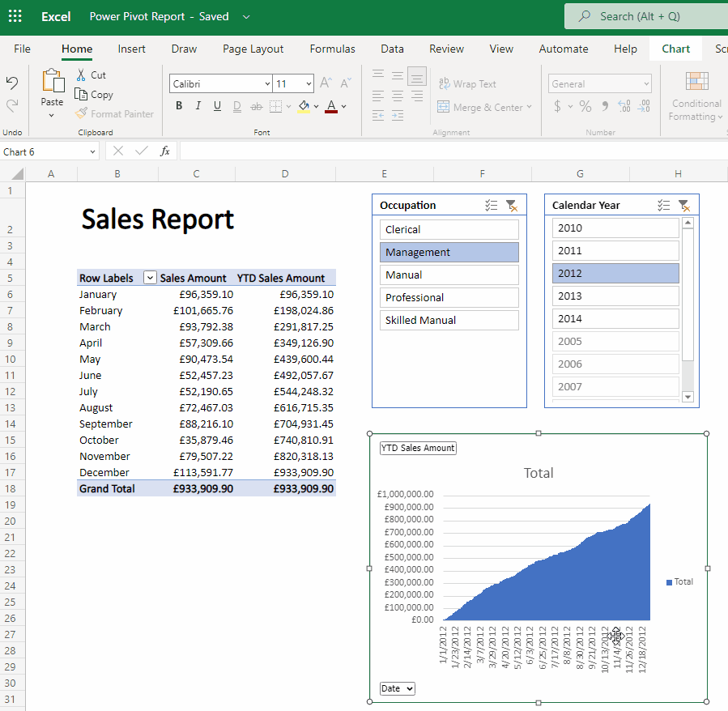This screenshot has width=728, height=711.
Task: Switch to the Chart ribbon tab
Action: (x=675, y=49)
